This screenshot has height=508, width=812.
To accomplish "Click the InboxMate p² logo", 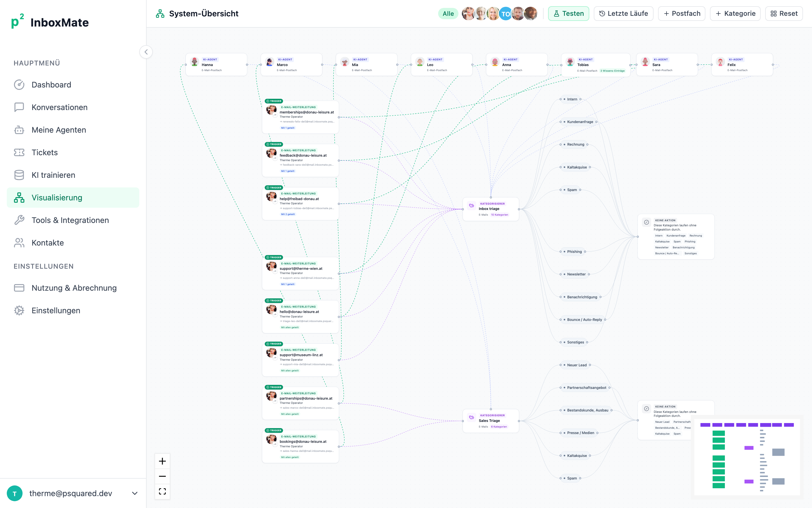I will point(17,21).
